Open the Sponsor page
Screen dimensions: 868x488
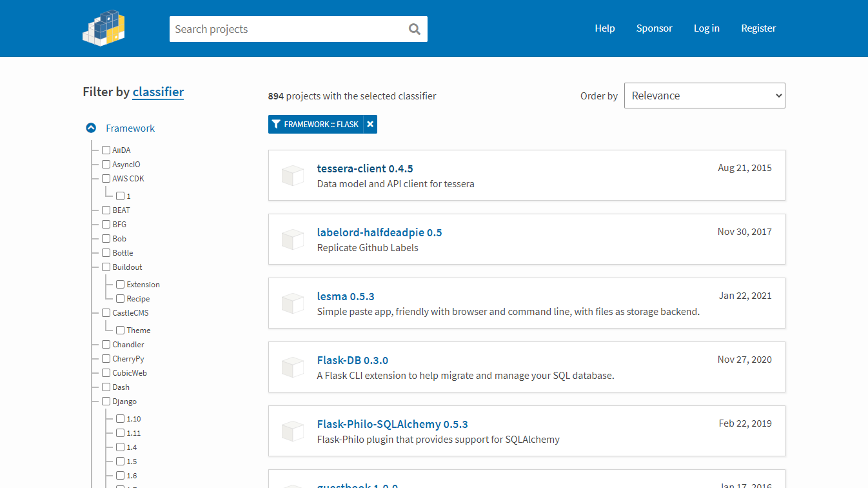[x=654, y=28]
